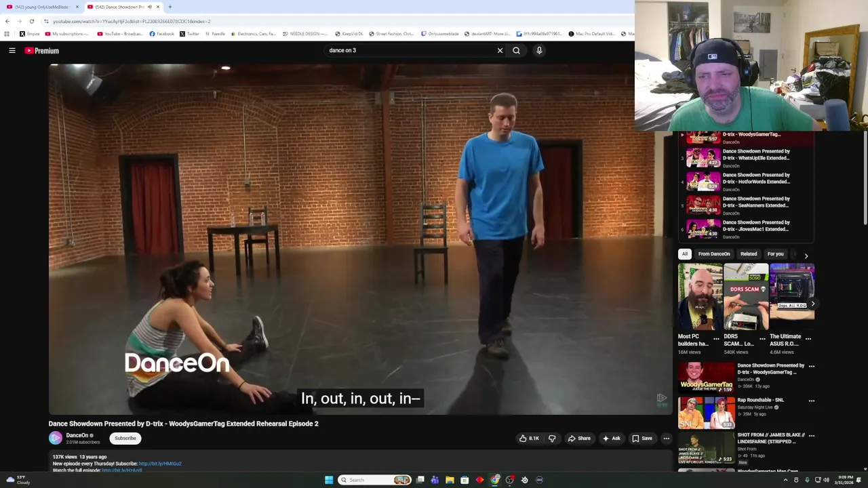Open options for Most PC builders short
868x488 pixels.
tap(716, 338)
